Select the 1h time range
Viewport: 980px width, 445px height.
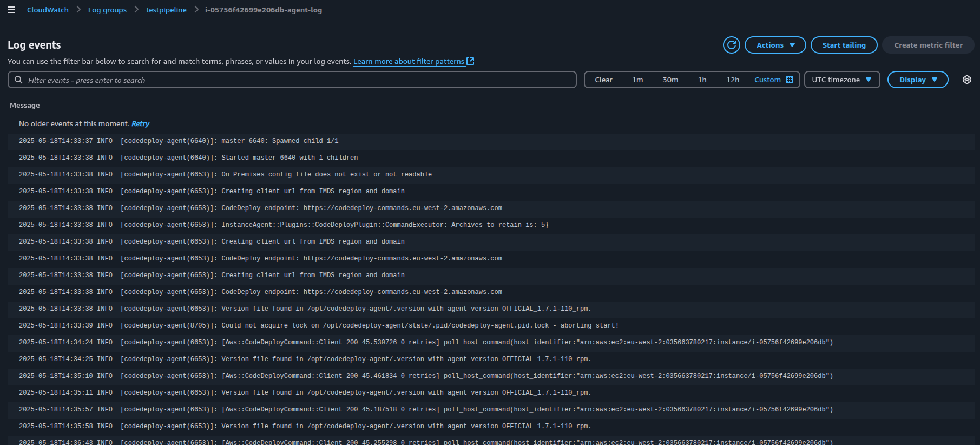tap(702, 80)
